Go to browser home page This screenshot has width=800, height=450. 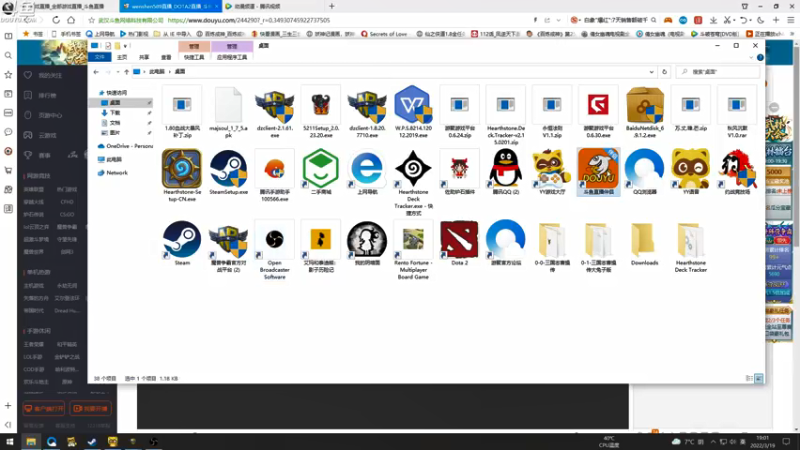[71, 20]
